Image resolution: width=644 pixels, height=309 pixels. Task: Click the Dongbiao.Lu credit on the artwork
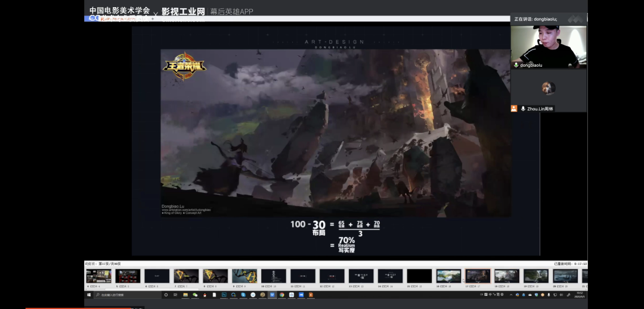click(x=172, y=207)
